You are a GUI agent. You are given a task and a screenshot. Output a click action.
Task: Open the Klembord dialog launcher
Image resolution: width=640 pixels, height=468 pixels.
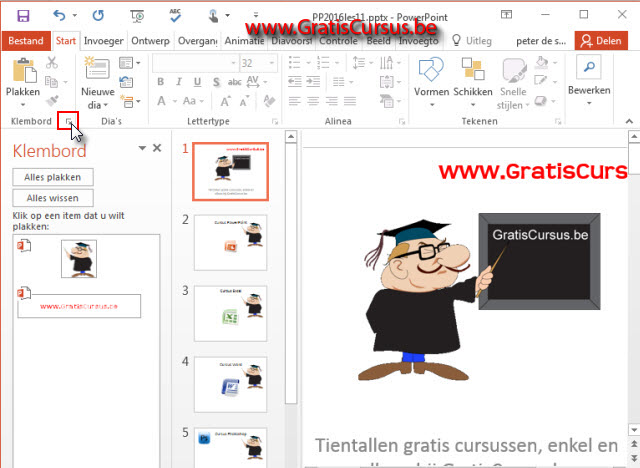tap(69, 121)
